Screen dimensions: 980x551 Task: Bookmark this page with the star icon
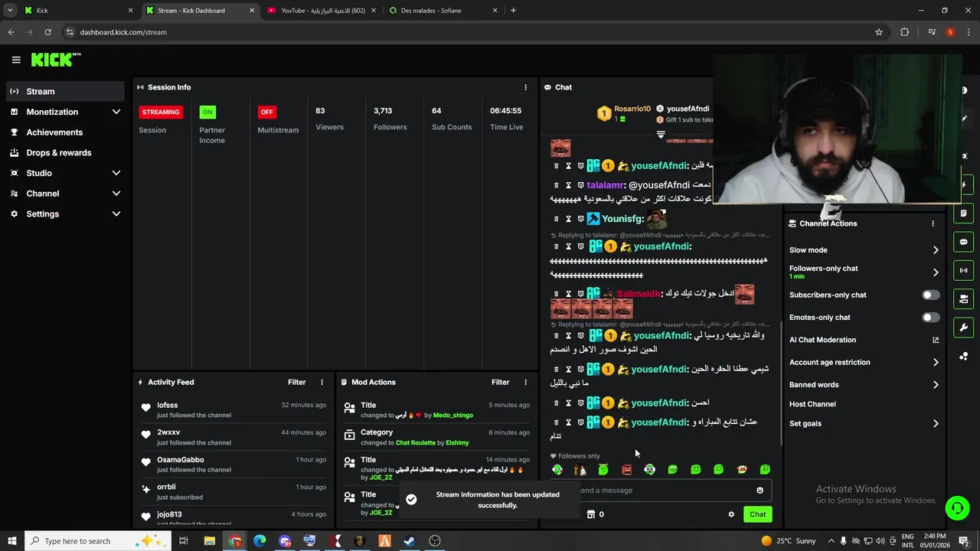(879, 32)
